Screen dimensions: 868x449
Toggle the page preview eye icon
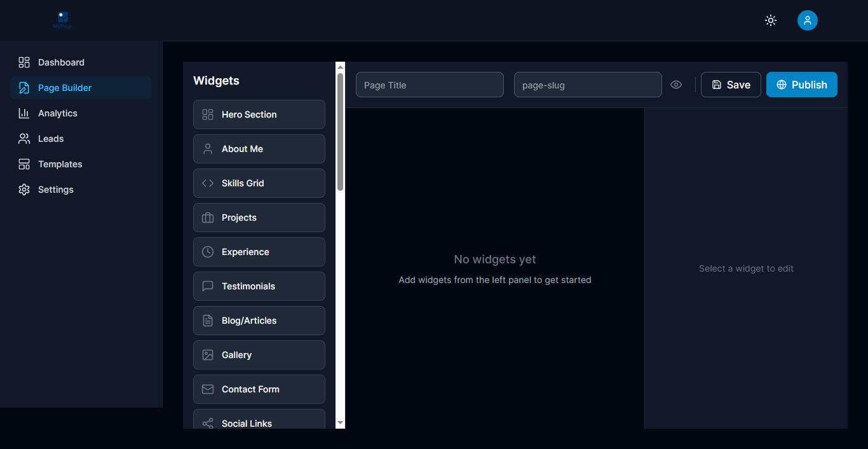click(x=675, y=84)
